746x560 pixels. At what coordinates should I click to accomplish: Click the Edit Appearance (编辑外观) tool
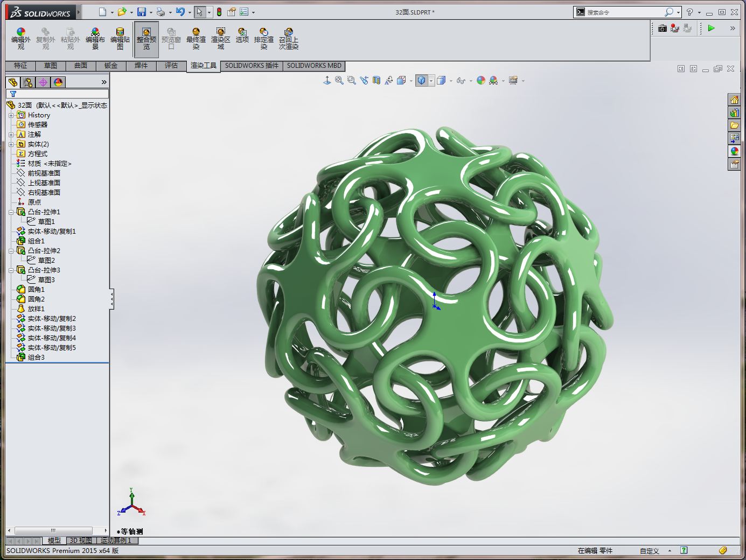click(x=20, y=39)
